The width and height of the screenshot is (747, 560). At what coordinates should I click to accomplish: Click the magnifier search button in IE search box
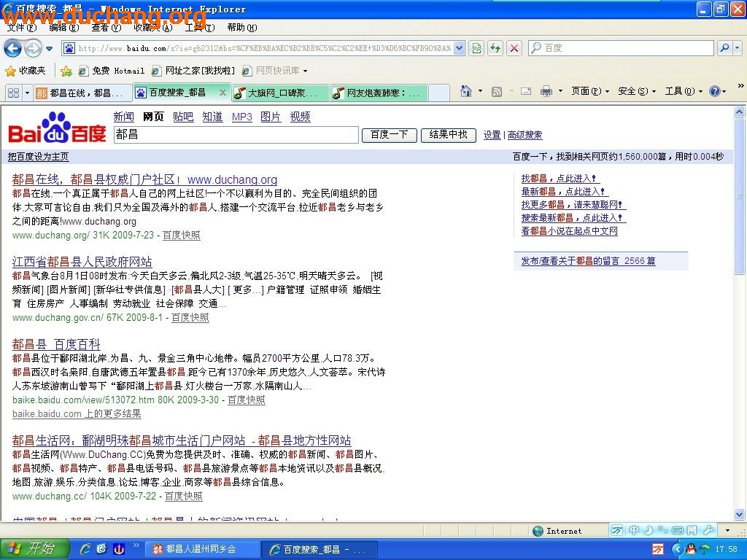pos(724,48)
